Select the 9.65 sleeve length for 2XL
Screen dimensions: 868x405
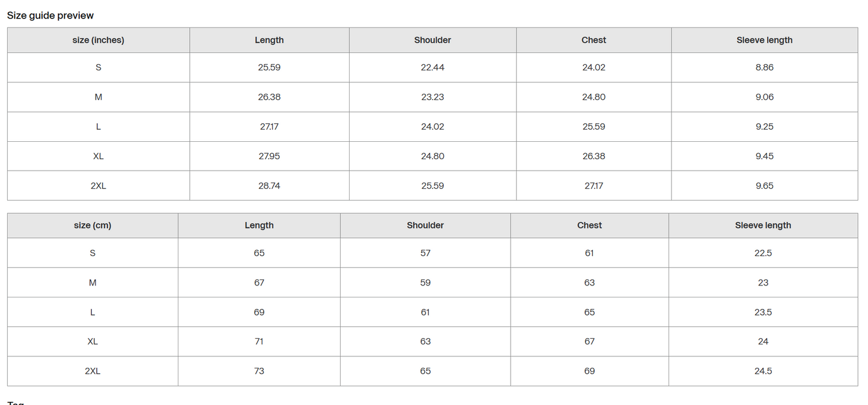pyautogui.click(x=765, y=186)
